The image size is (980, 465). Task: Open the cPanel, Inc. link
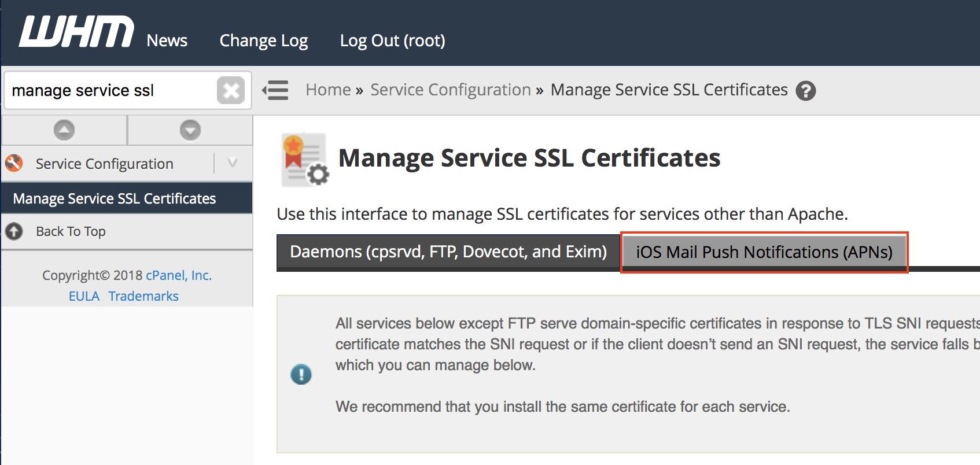(179, 275)
